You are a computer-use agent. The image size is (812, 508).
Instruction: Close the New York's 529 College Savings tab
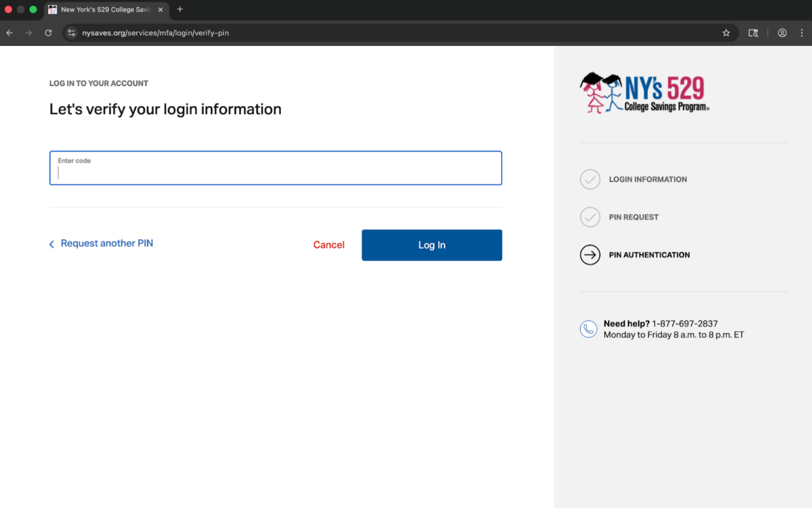[x=160, y=10]
